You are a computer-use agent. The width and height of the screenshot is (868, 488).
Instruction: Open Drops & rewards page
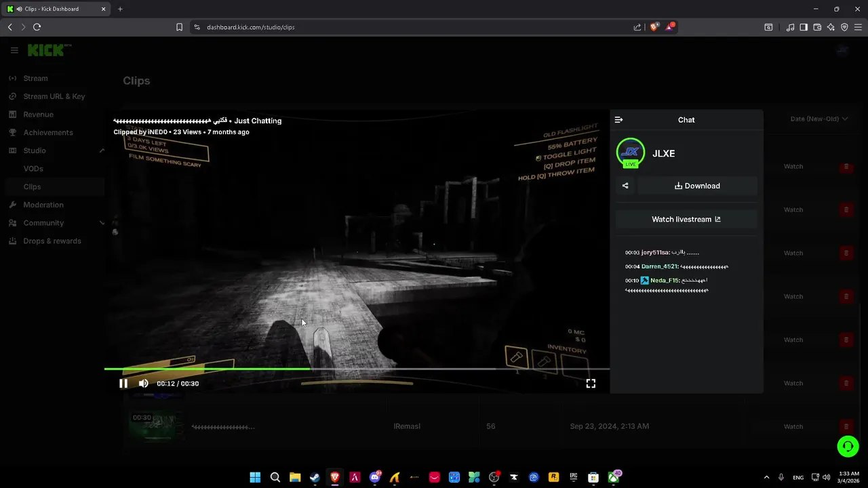click(52, 241)
